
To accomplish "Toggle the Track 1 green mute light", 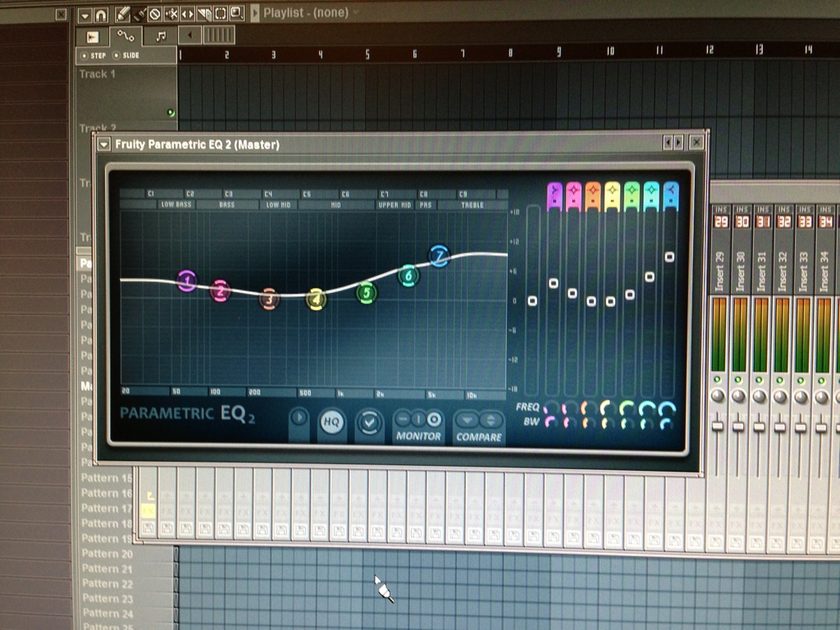I will pyautogui.click(x=171, y=112).
